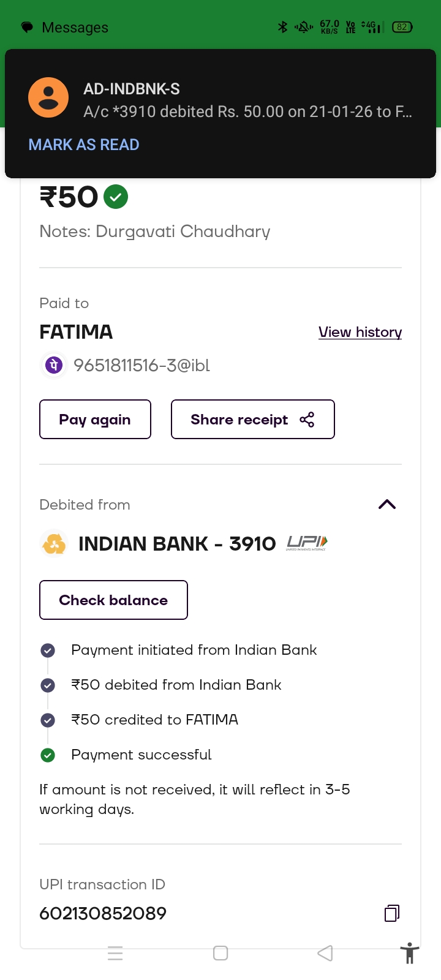Image resolution: width=441 pixels, height=980 pixels.
Task: Tap Pay again button
Action: click(95, 420)
